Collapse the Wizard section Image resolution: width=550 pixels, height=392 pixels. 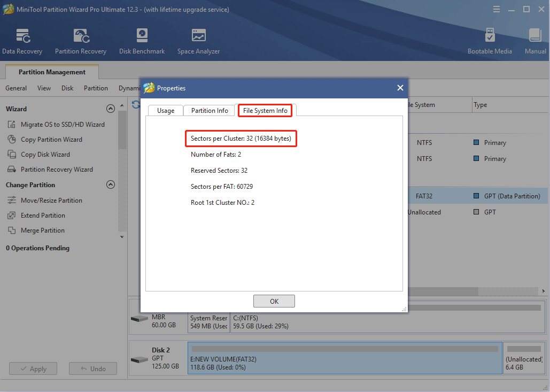[111, 109]
